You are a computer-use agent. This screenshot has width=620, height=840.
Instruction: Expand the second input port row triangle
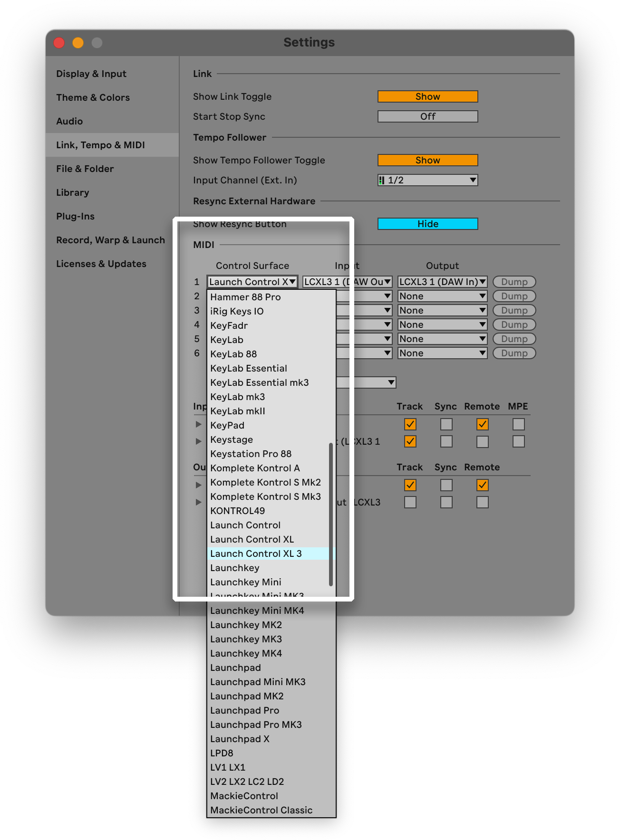pyautogui.click(x=199, y=441)
